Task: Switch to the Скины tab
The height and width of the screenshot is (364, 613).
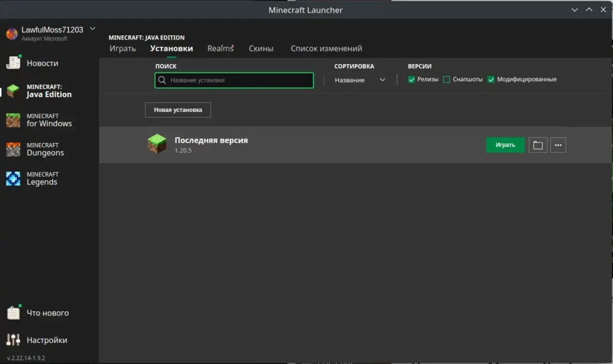Action: point(261,48)
